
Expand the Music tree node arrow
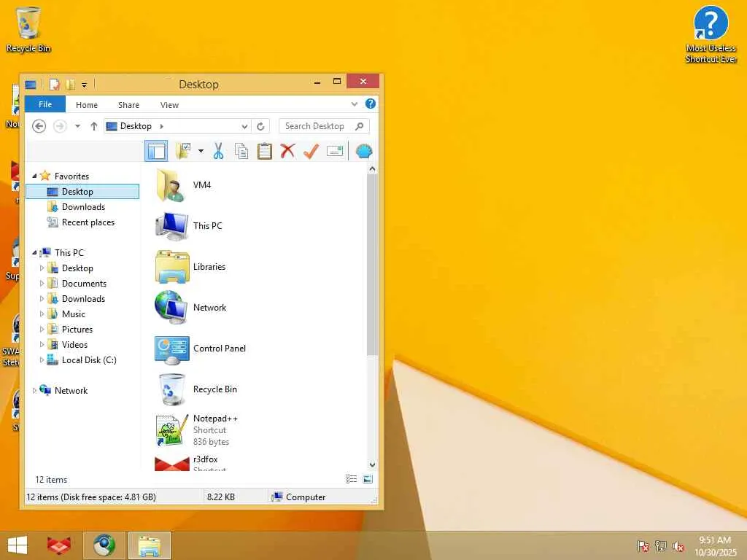[42, 314]
